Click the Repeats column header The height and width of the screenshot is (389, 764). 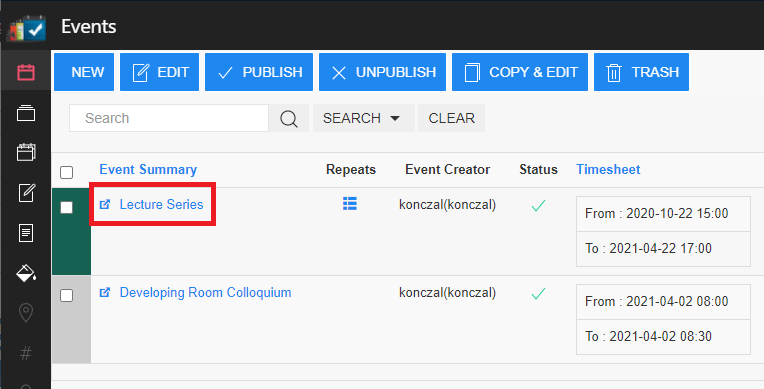click(x=351, y=169)
